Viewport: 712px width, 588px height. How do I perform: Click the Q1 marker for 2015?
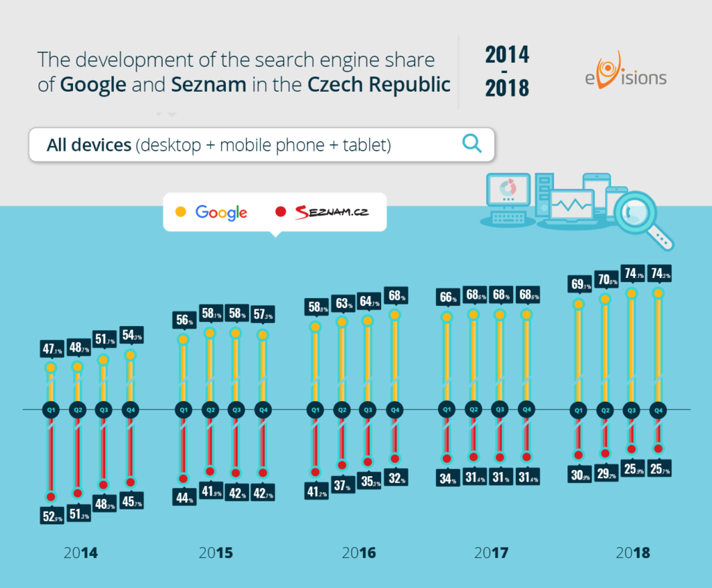coord(184,409)
